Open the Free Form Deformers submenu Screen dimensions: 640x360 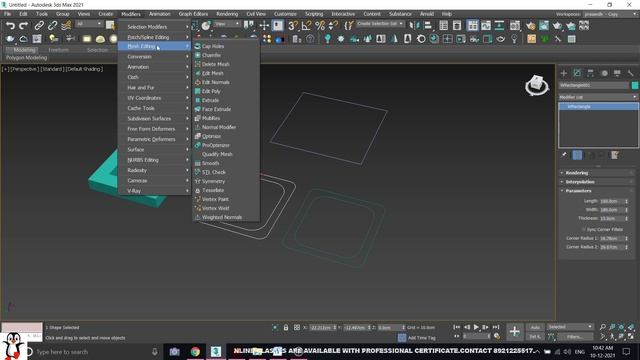pos(155,129)
